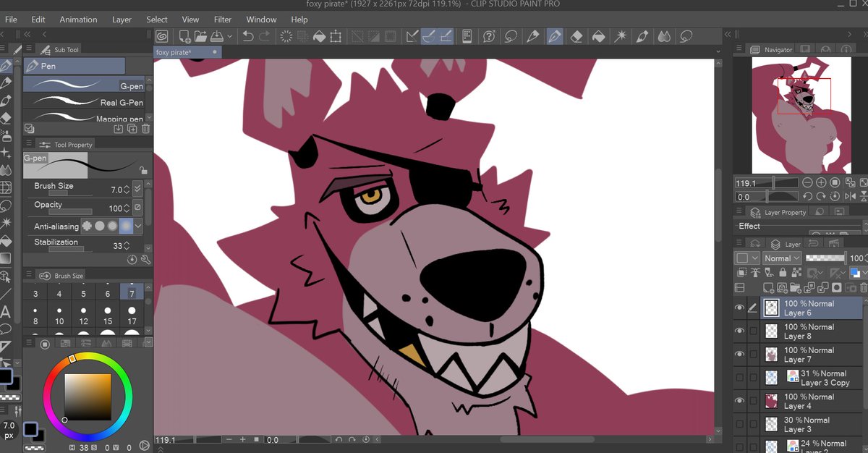This screenshot has width=868, height=453.
Task: Choose the Mapping pen sub tool
Action: (85, 117)
